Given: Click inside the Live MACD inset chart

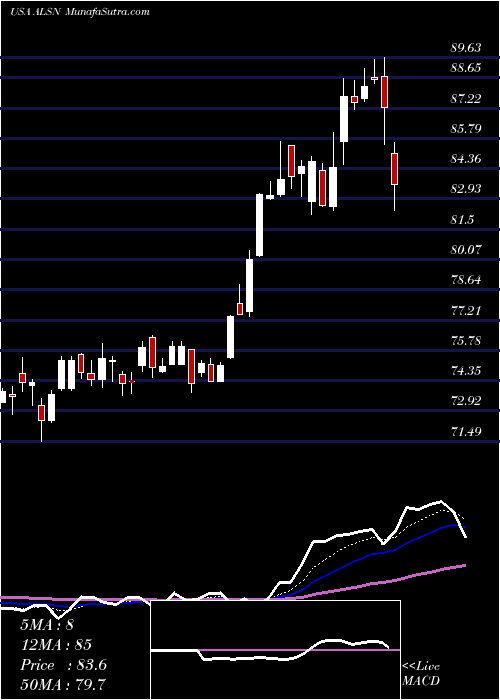Looking at the screenshot, I should pos(275,650).
